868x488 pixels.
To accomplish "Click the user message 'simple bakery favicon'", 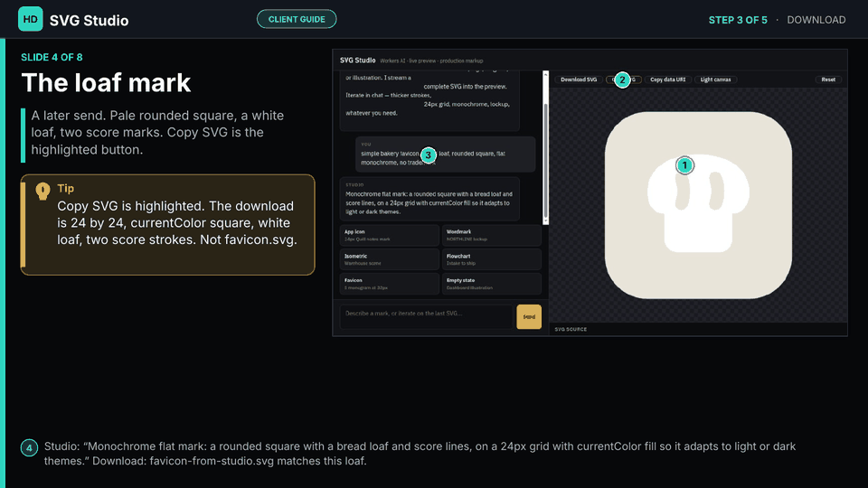I will point(445,155).
